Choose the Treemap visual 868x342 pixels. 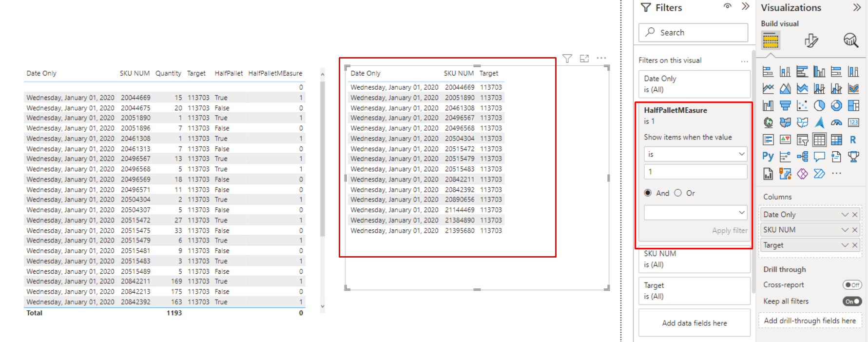[x=853, y=105]
